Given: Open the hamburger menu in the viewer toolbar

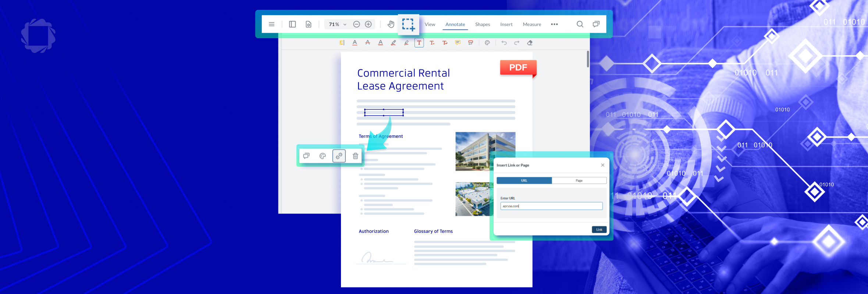Looking at the screenshot, I should [x=271, y=24].
